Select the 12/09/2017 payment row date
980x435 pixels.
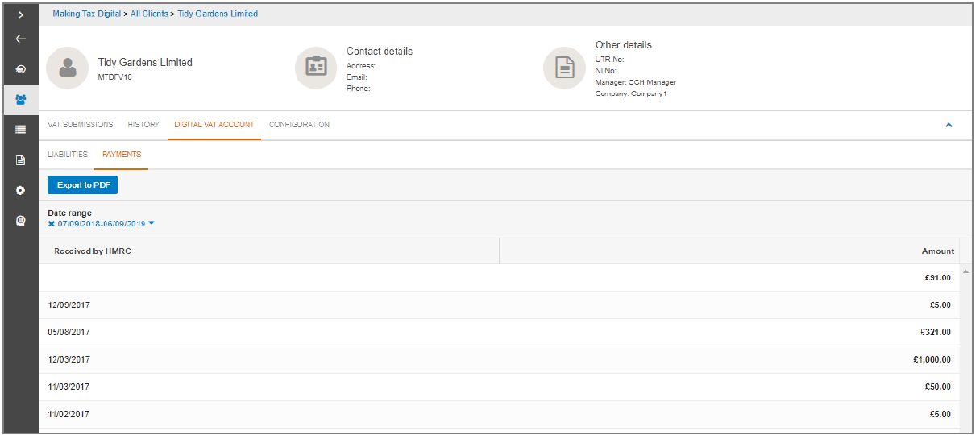coord(69,305)
